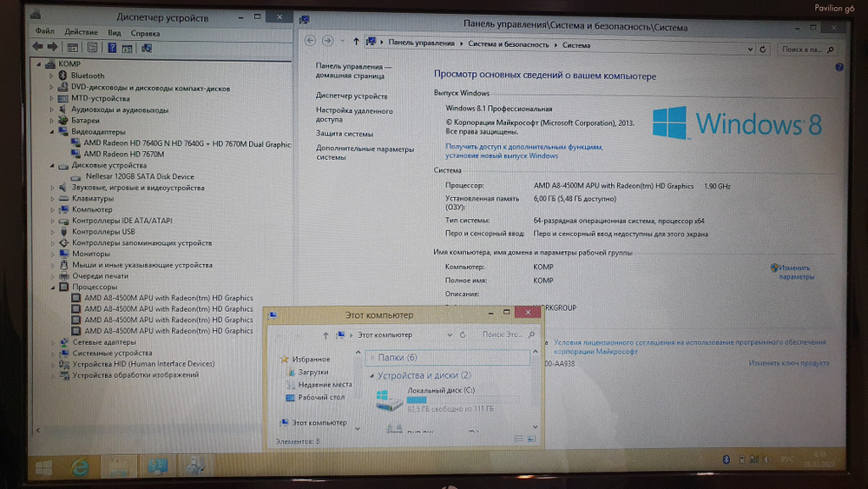The image size is (868, 489).
Task: Open Настройка удаленного доступа link
Action: coord(354,115)
